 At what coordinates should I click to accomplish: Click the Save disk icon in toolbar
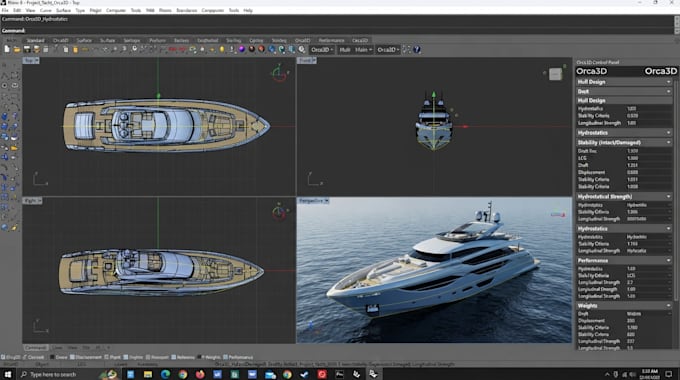pyautogui.click(x=27, y=49)
